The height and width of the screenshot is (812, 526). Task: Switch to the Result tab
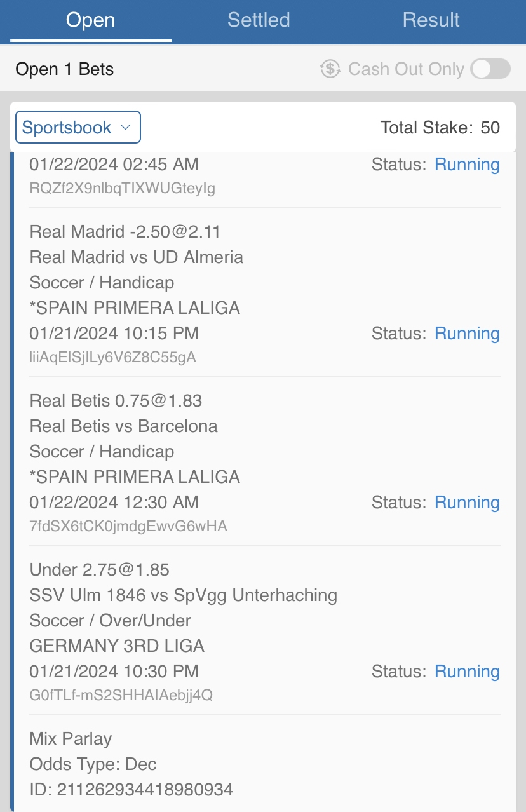pyautogui.click(x=431, y=20)
